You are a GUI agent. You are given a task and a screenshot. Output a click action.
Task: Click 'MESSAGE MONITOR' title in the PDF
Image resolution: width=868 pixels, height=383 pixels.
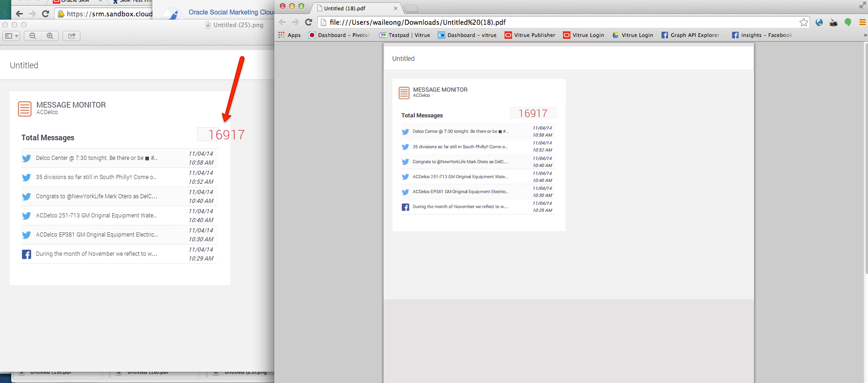pyautogui.click(x=440, y=90)
